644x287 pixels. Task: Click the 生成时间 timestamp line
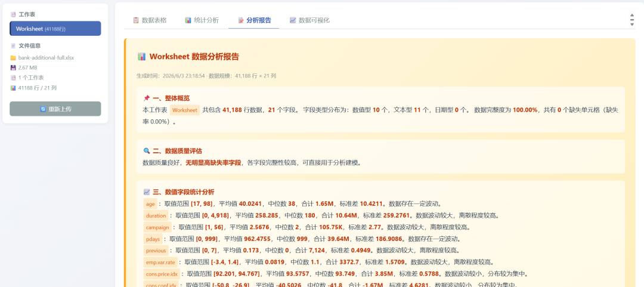tap(206, 76)
